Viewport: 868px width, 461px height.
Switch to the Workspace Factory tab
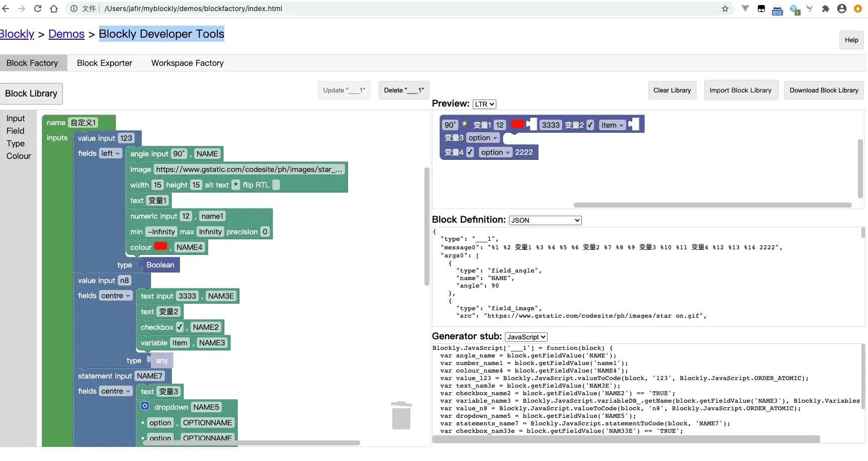pyautogui.click(x=188, y=63)
